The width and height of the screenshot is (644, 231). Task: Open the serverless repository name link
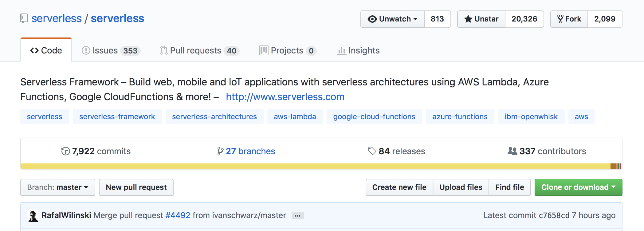pos(117,18)
